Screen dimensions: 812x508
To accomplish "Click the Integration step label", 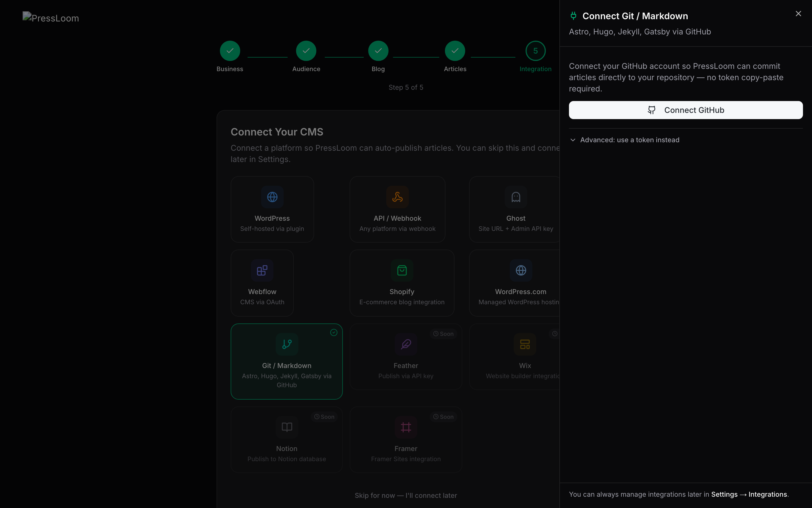I will click(x=535, y=69).
